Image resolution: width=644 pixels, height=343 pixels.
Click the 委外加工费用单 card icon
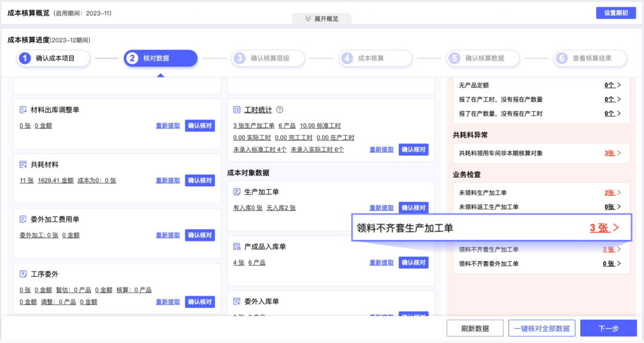click(23, 219)
